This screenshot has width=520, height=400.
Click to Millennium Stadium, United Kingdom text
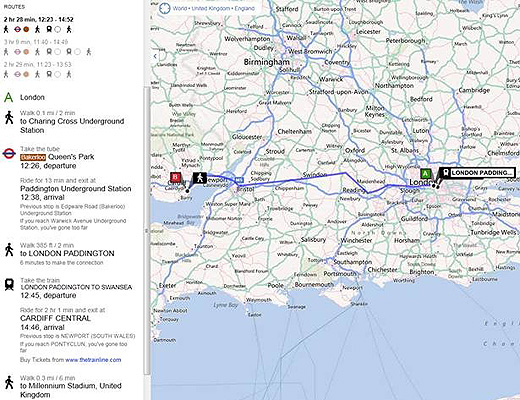(x=71, y=390)
